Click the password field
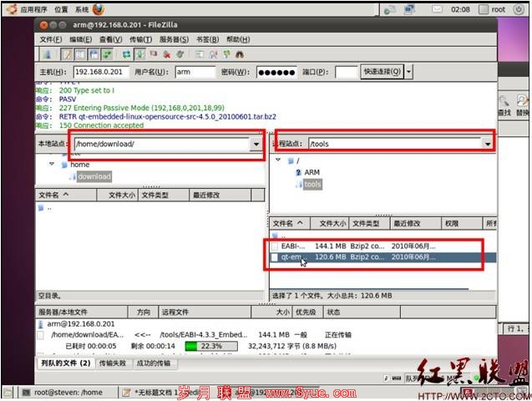This screenshot has height=401, width=532. click(277, 72)
